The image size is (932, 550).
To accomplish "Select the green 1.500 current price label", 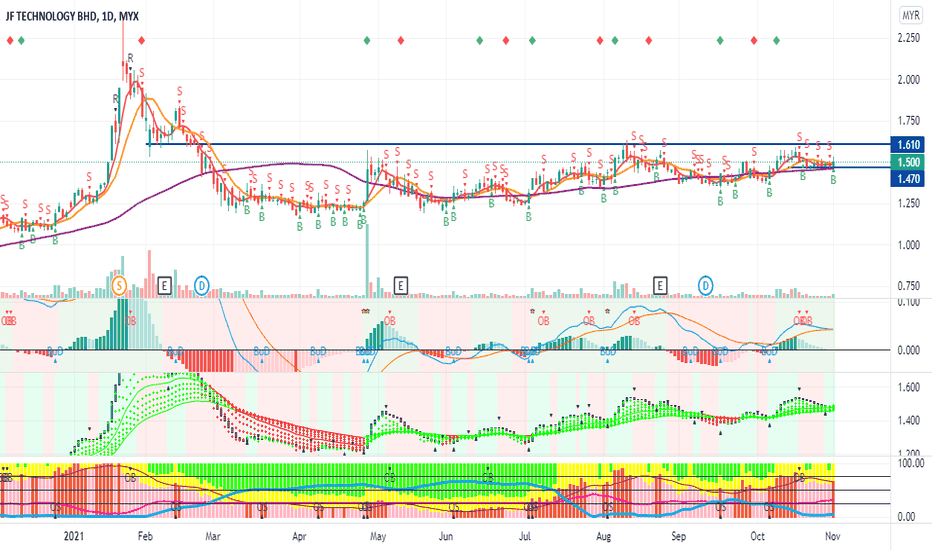I will pyautogui.click(x=908, y=162).
